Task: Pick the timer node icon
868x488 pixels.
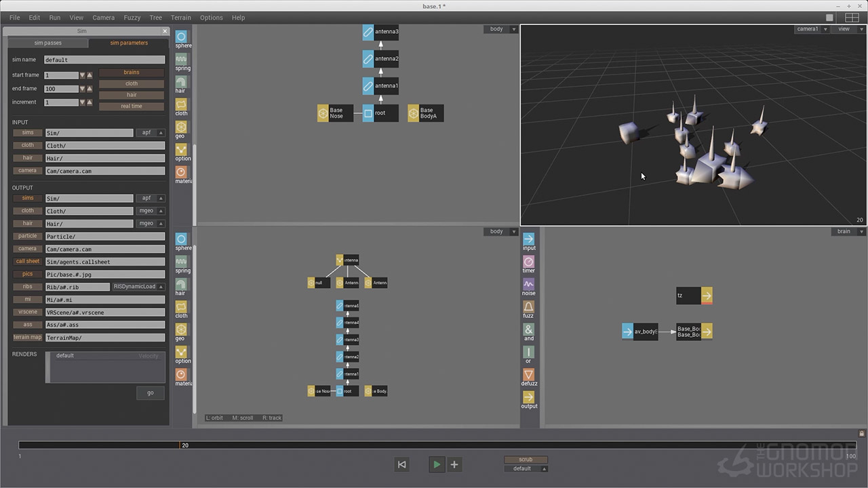Action: [528, 262]
